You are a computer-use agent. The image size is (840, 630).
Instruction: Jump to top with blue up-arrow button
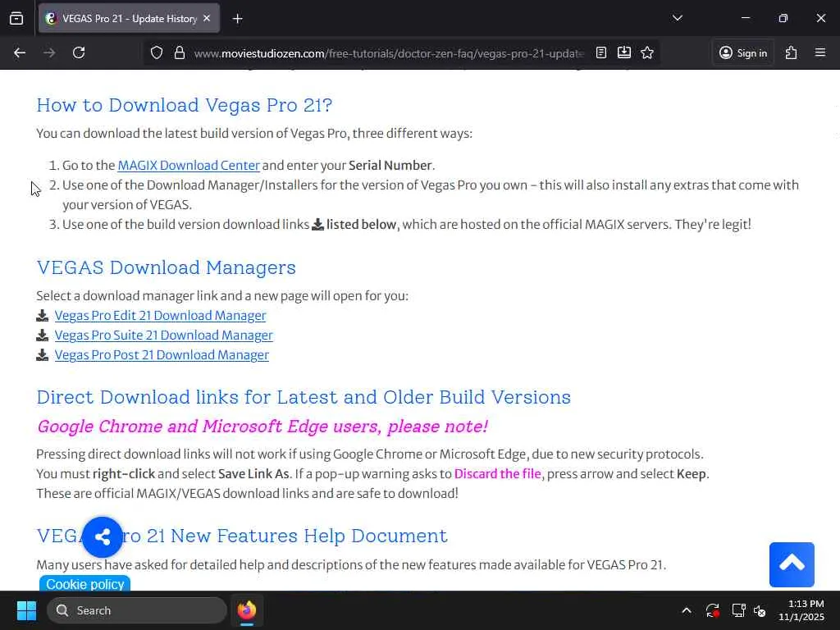pos(792,564)
